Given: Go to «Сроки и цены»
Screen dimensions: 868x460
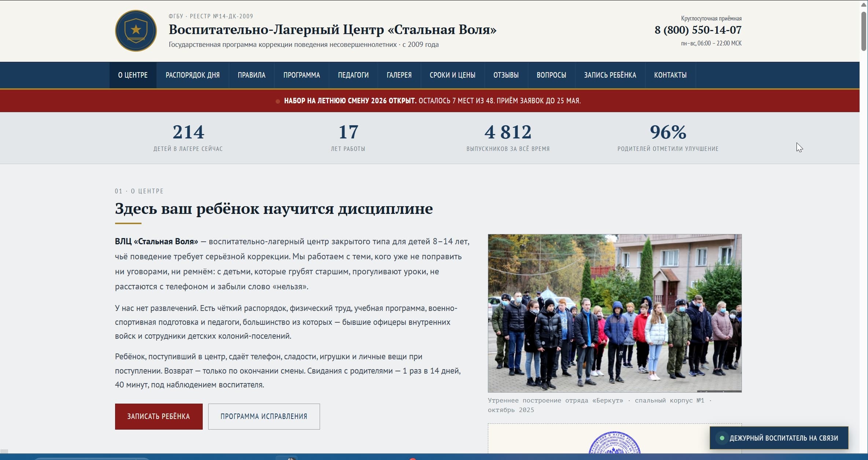Looking at the screenshot, I should [x=452, y=75].
